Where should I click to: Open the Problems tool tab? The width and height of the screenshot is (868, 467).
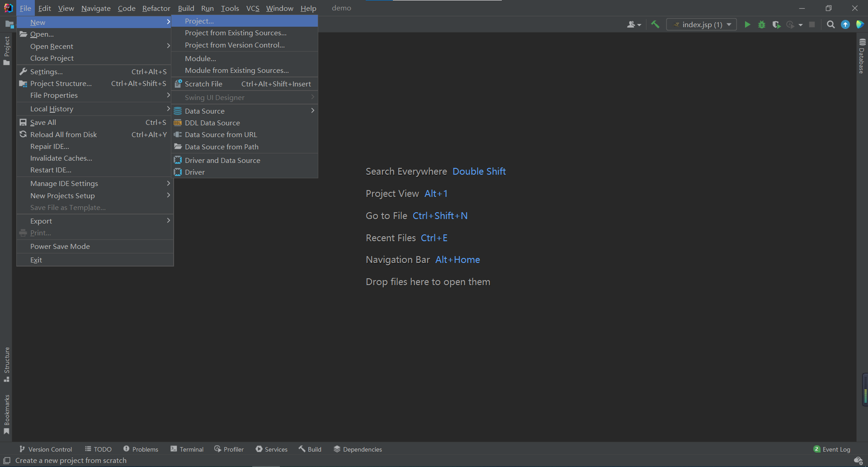coord(141,449)
